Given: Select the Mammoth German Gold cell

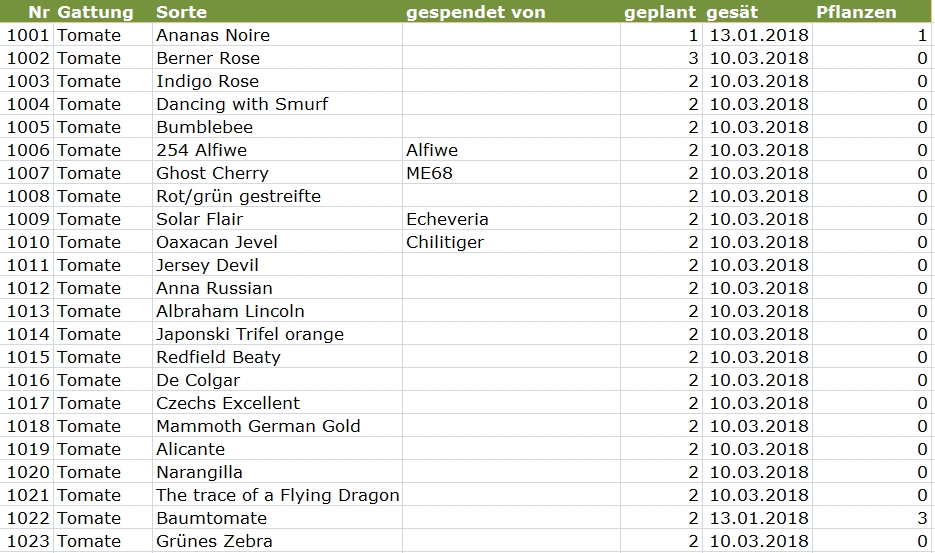Looking at the screenshot, I should pyautogui.click(x=277, y=426).
